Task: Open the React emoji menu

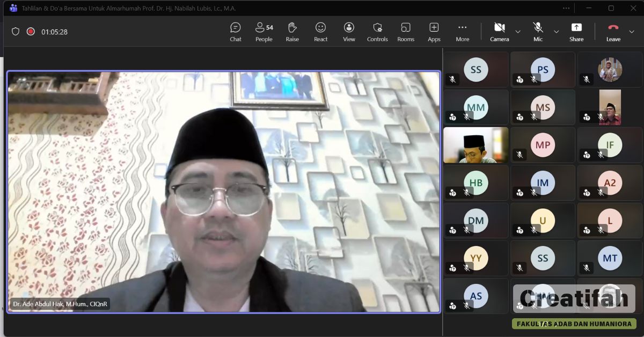Action: pos(320,32)
